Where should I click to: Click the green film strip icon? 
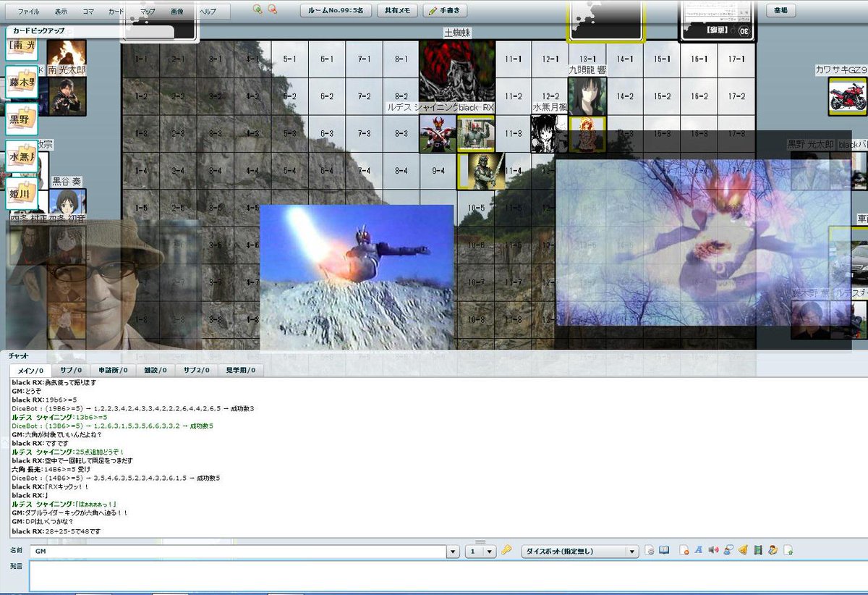click(x=758, y=550)
